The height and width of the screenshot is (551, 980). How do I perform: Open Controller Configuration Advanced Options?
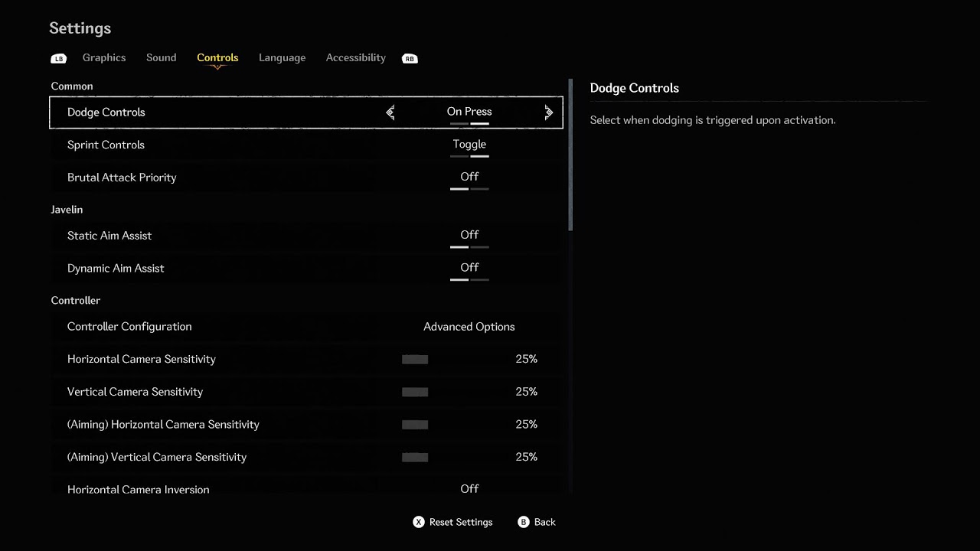click(469, 327)
